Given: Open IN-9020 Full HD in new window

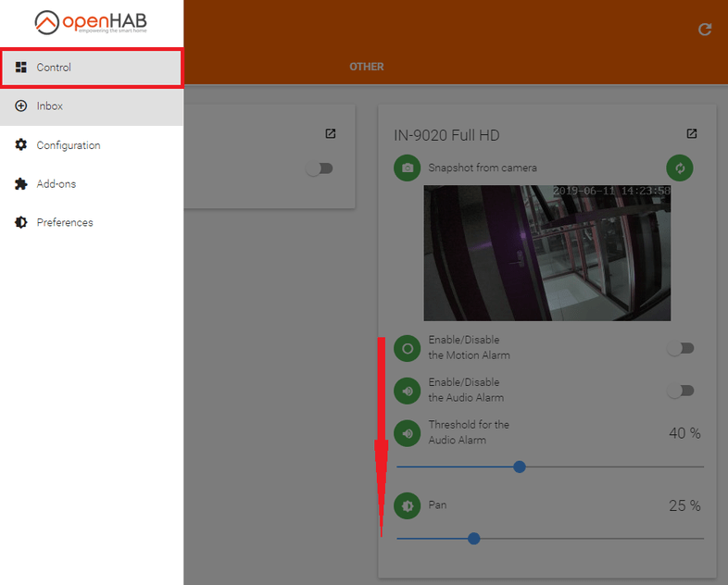Looking at the screenshot, I should [x=692, y=134].
